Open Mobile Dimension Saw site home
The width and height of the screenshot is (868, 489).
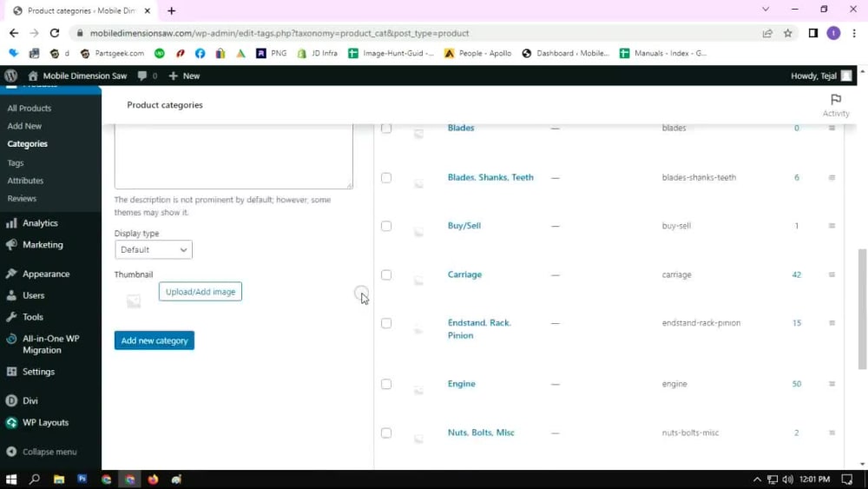[x=78, y=76]
